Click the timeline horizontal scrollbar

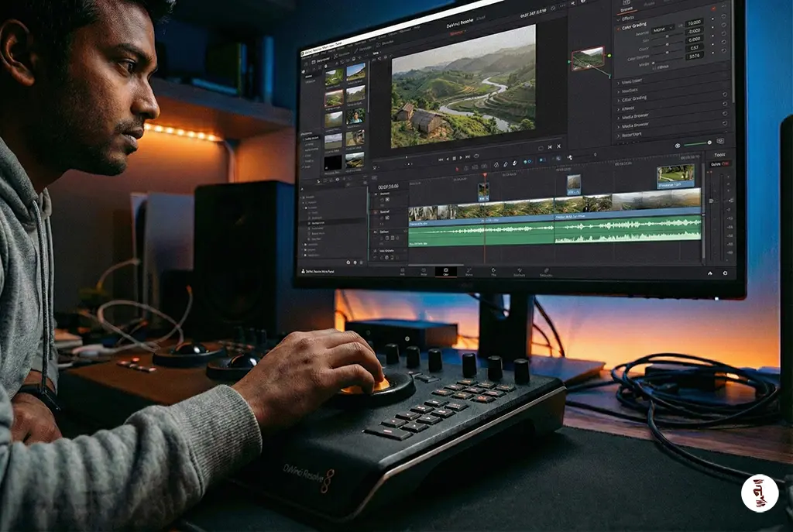pos(436,265)
